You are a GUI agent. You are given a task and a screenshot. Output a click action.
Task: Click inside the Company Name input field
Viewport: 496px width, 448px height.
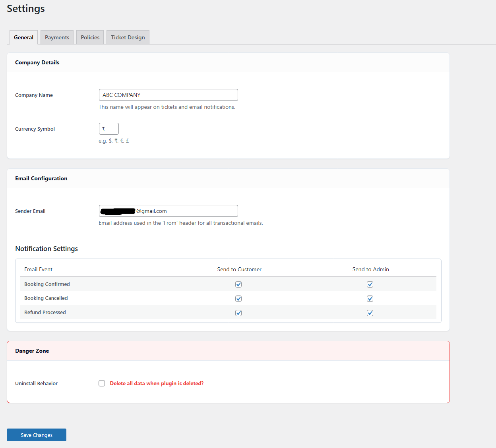168,95
